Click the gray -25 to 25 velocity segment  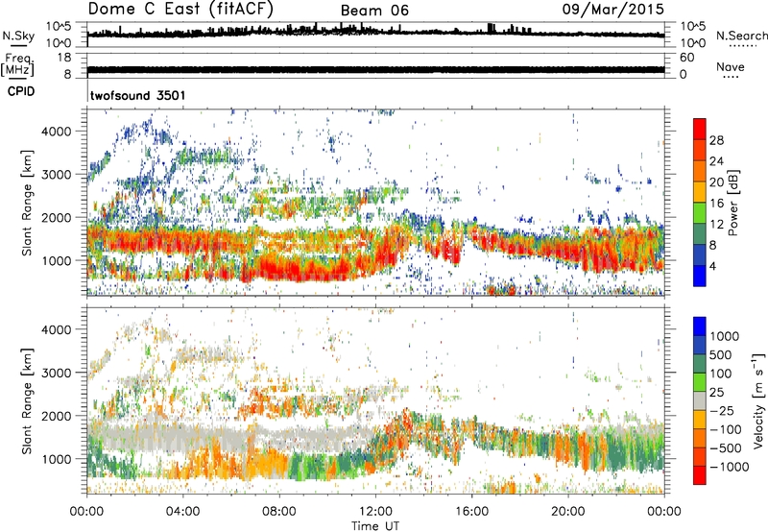tap(700, 400)
